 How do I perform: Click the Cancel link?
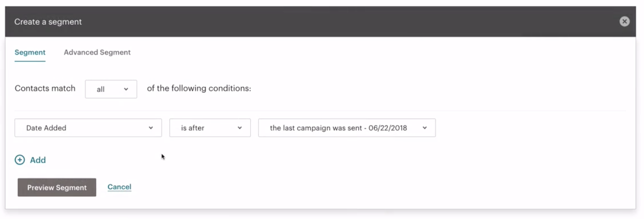click(119, 187)
